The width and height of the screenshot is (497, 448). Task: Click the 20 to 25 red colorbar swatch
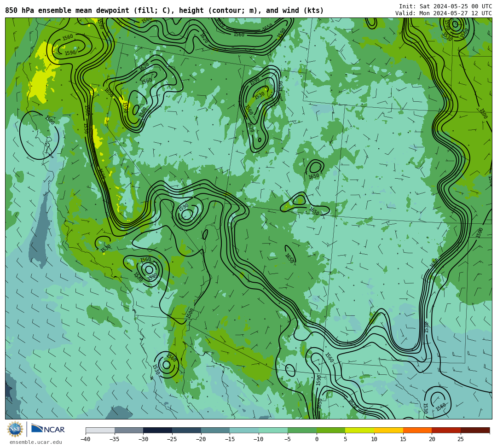click(446, 430)
